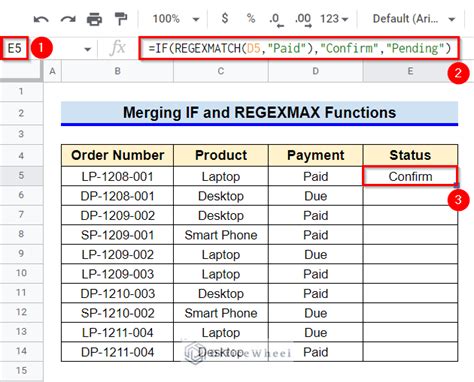
Task: Click the Undo icon
Action: click(41, 19)
